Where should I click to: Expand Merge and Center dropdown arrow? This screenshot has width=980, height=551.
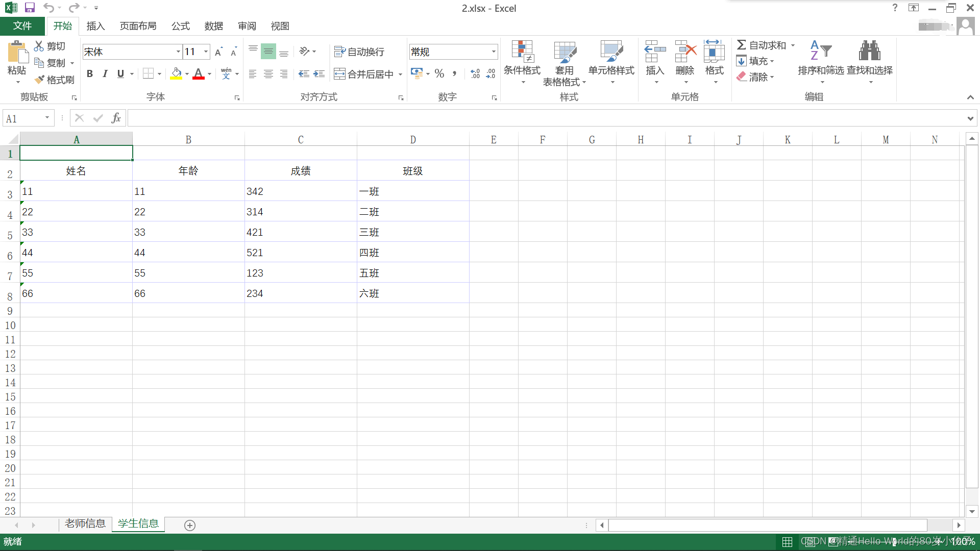[400, 74]
